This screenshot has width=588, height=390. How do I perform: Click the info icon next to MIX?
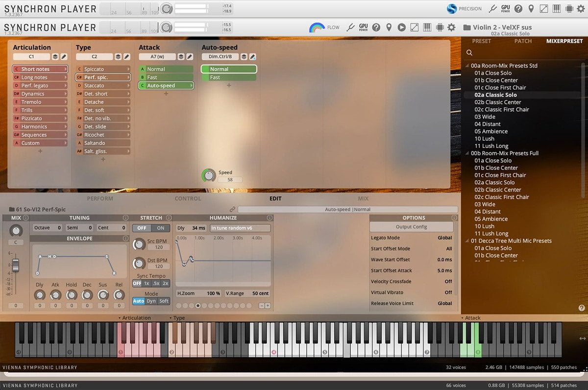[25, 218]
